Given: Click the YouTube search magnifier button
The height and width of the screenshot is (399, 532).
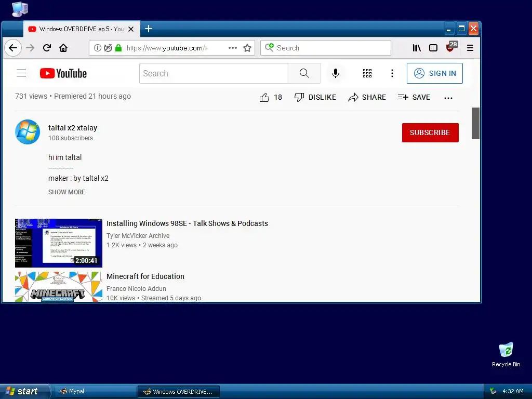Looking at the screenshot, I should (x=304, y=73).
